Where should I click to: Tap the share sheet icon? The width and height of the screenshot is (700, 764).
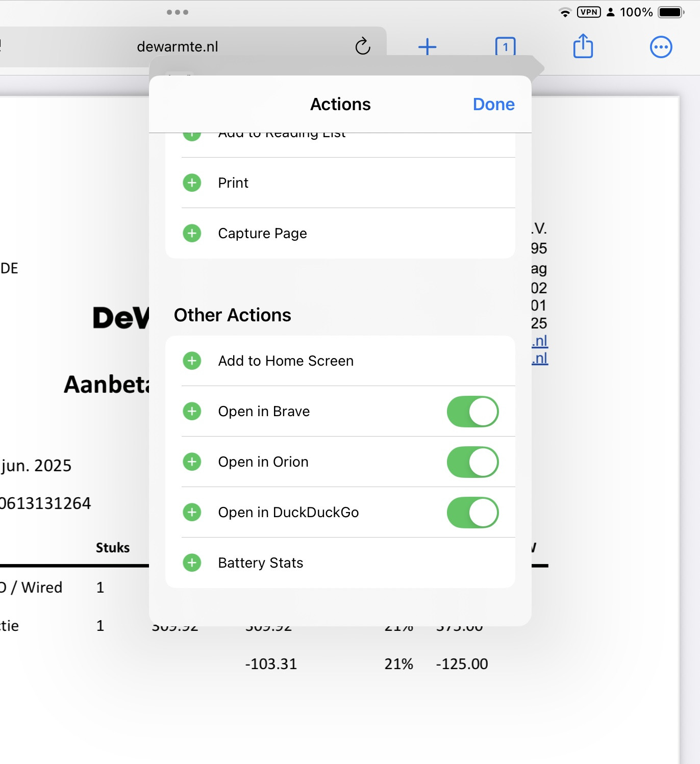click(583, 47)
